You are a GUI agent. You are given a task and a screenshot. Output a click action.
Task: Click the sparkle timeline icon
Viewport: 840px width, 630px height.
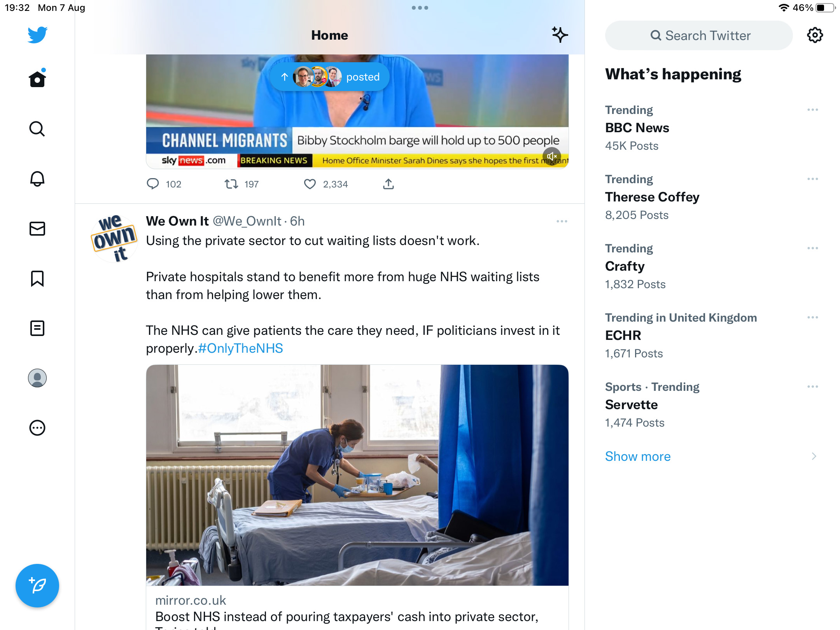click(x=560, y=35)
